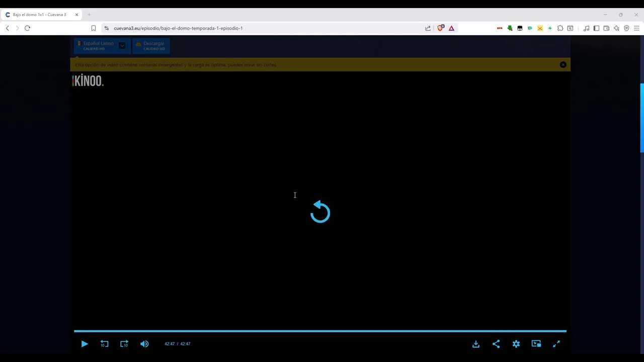
Task: Click the yellow X extension icon
Action: point(540,28)
